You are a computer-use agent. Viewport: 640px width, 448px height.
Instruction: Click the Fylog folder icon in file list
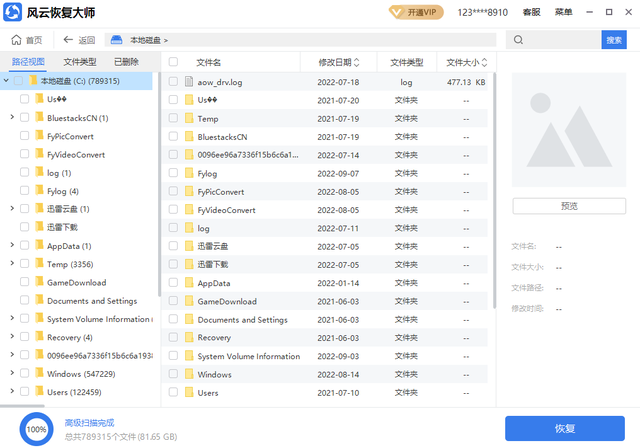click(189, 173)
